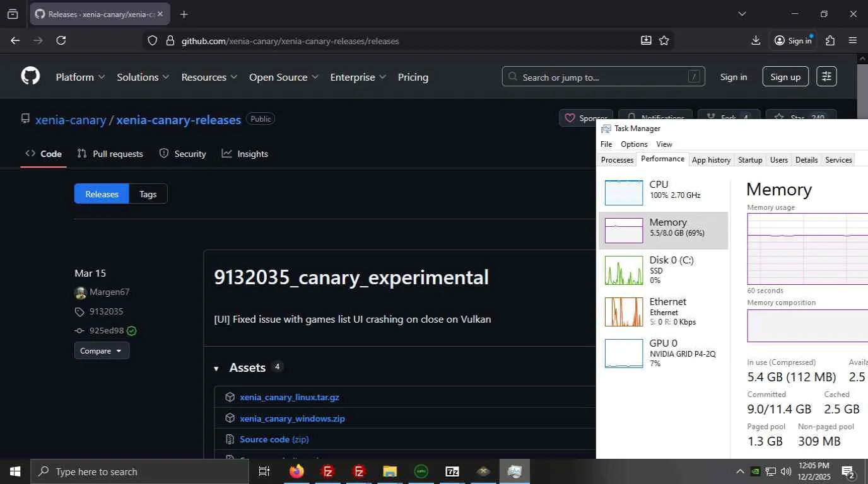Switch to Firefox on the taskbar

tap(296, 471)
